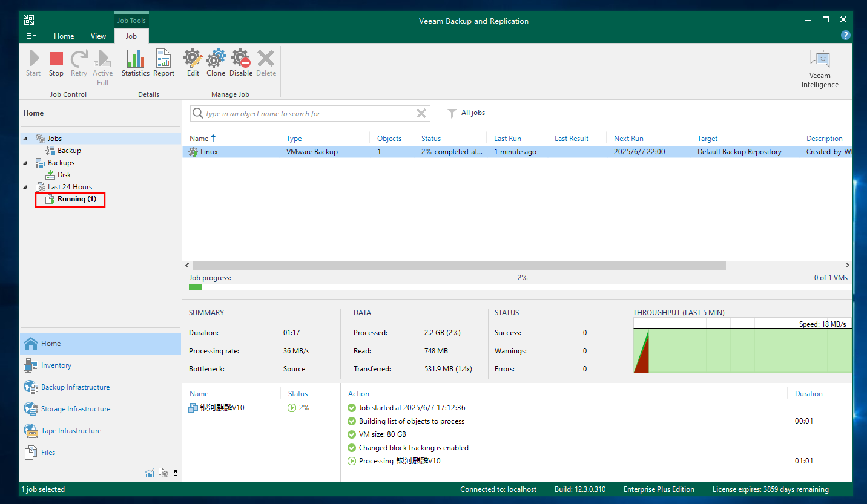
Task: Select the Linux job row
Action: pos(518,152)
